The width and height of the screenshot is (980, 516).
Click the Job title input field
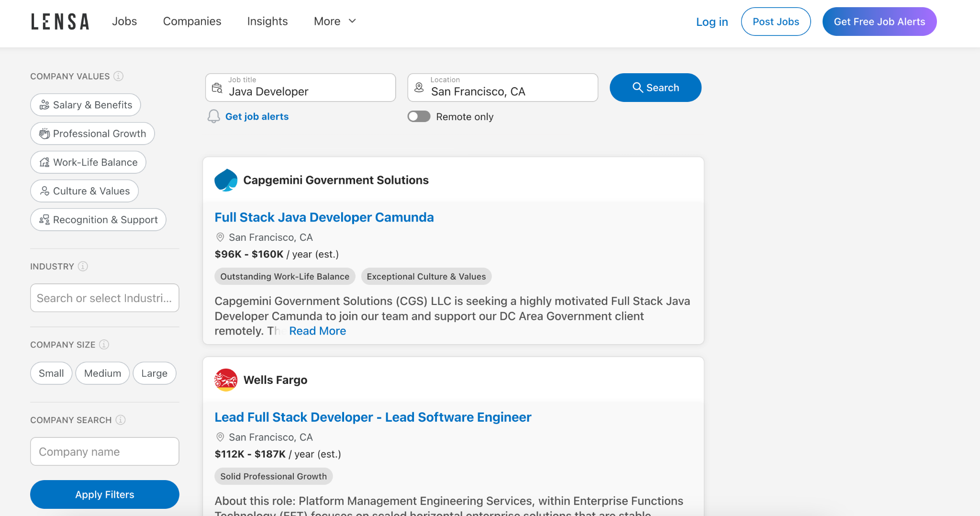[301, 88]
